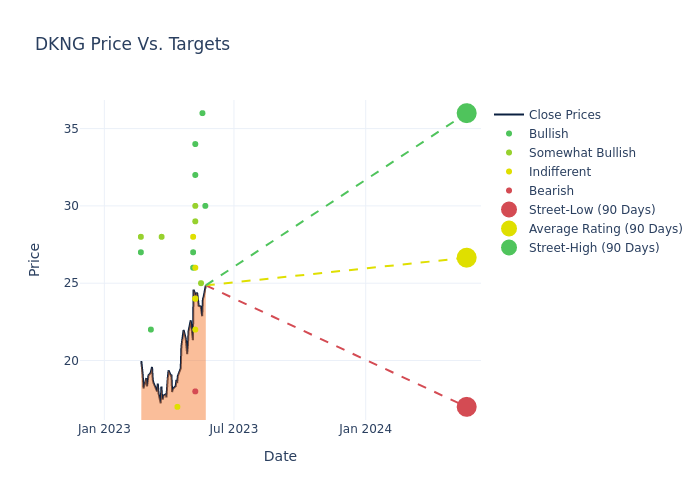Click the Bearish legend label
700x500 pixels.
551,191
